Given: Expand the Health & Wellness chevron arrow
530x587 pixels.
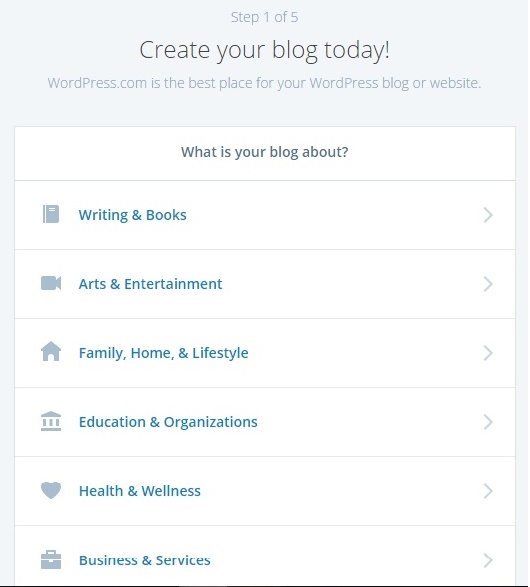Looking at the screenshot, I should pos(488,491).
